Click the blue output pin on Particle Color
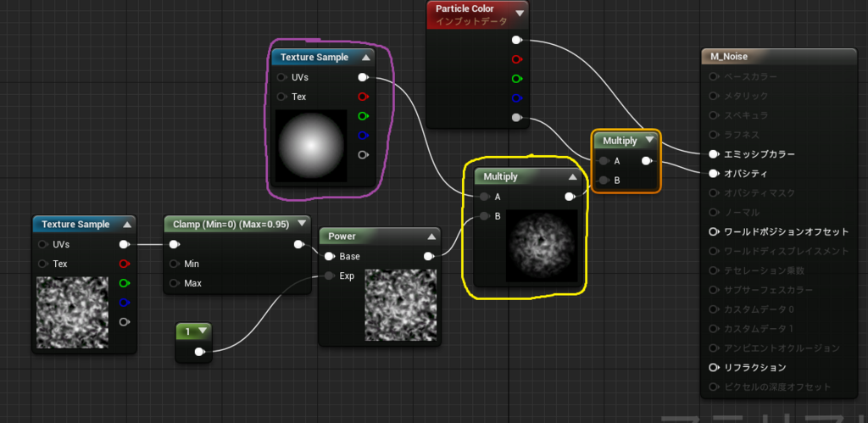868x423 pixels. 516,98
